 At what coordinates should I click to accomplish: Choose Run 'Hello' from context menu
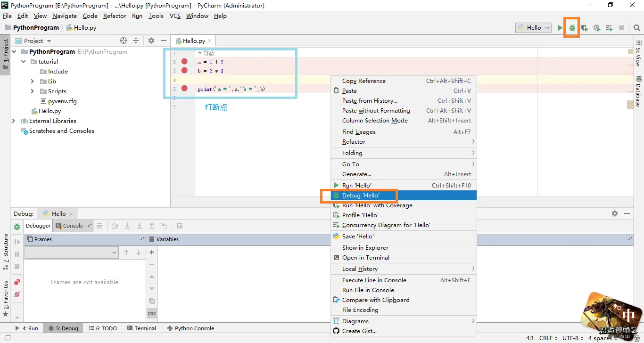coord(404,185)
